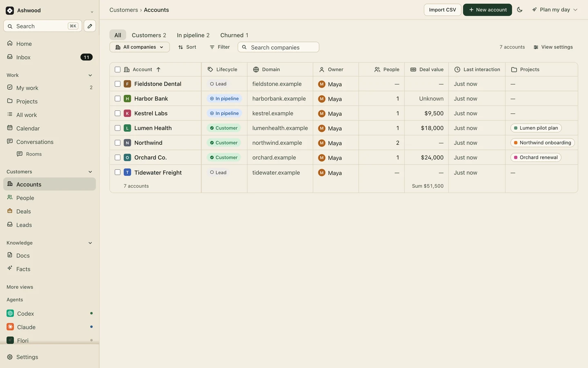The width and height of the screenshot is (588, 368).
Task: Expand the Plan my day menu
Action: pyautogui.click(x=555, y=10)
